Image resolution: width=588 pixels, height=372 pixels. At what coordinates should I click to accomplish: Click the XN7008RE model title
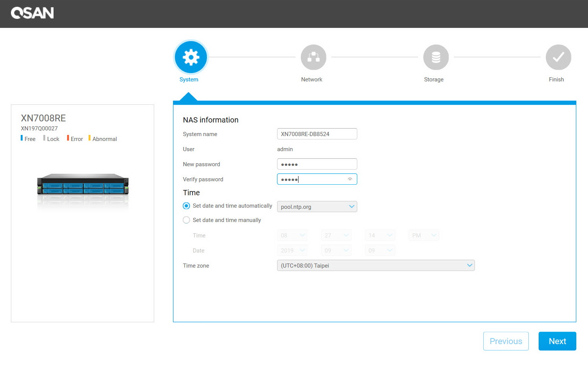(x=43, y=118)
